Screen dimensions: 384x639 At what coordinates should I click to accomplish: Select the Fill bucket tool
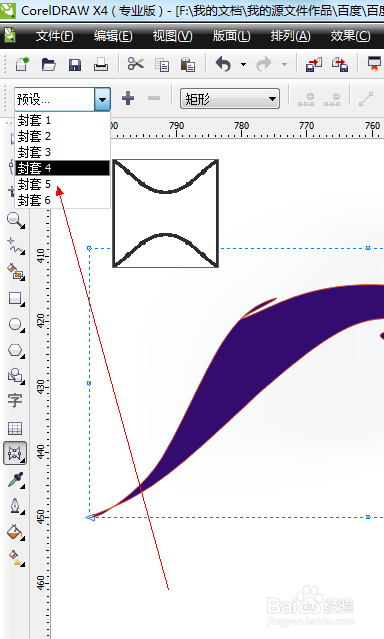coord(15,532)
